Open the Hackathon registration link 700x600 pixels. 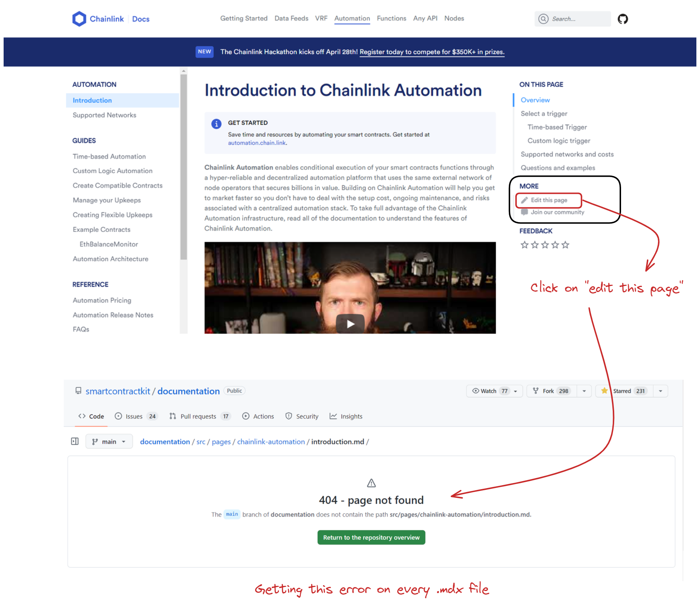pos(432,52)
